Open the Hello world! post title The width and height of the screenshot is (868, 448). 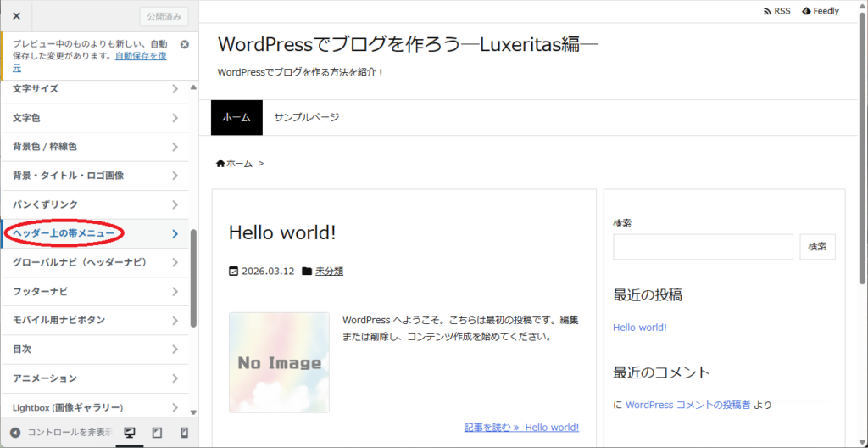tap(282, 232)
